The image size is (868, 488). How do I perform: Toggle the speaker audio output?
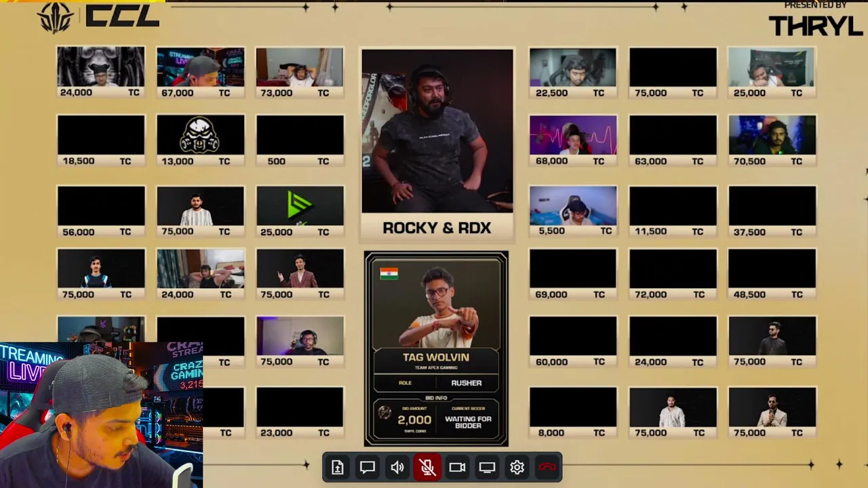point(397,467)
